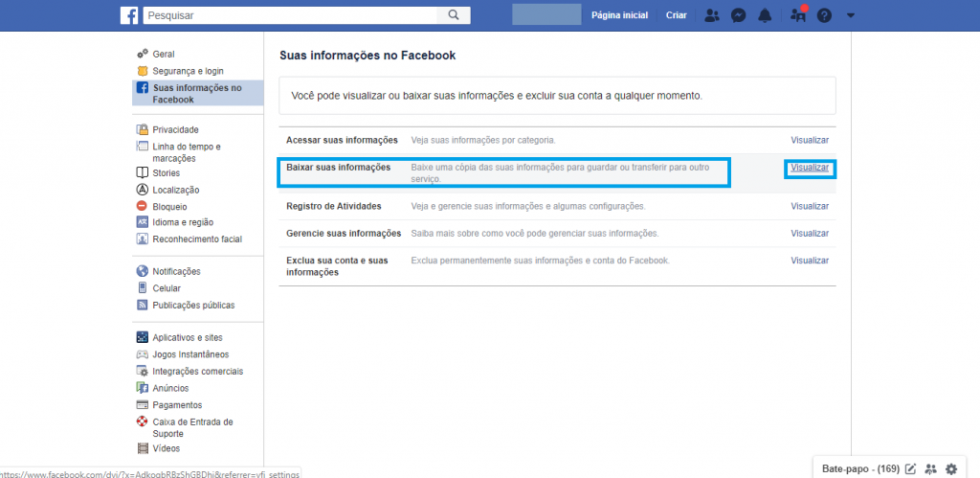The height and width of the screenshot is (478, 980).
Task: Open the Stories settings section
Action: tap(166, 173)
